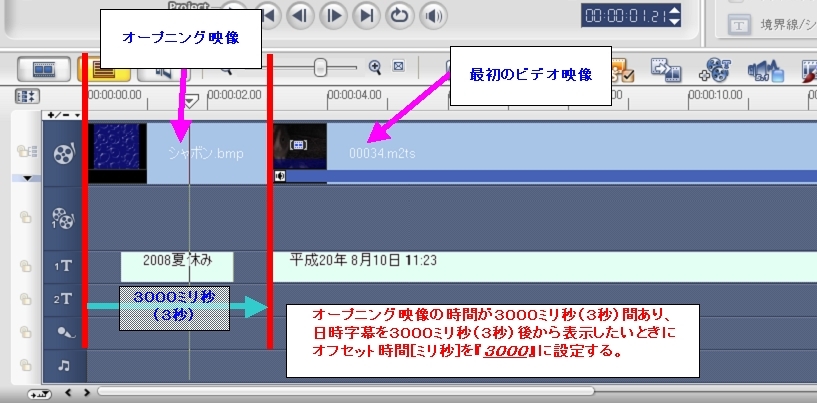The image size is (817, 403).
Task: Switch to Audio view
Action: click(164, 75)
